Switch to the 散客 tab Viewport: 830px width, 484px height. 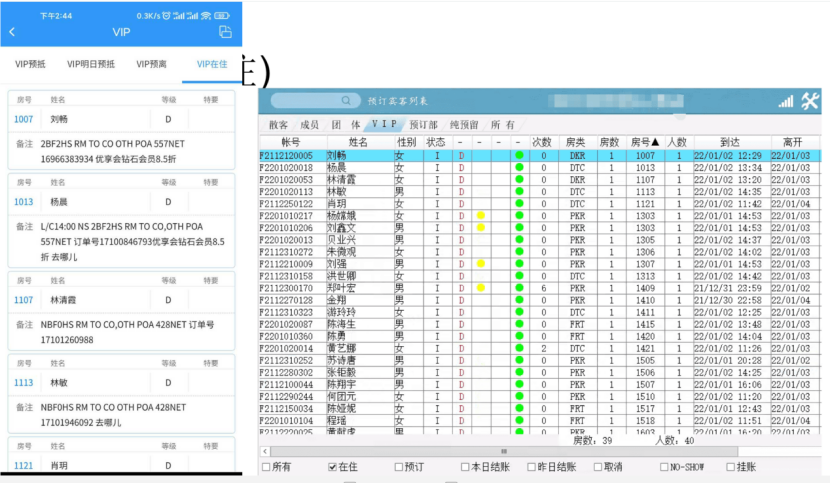(x=278, y=125)
